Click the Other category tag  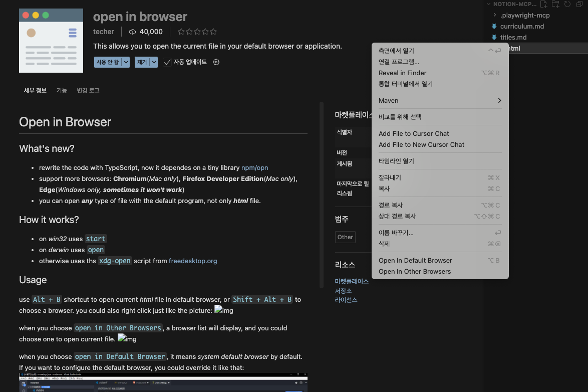point(345,237)
